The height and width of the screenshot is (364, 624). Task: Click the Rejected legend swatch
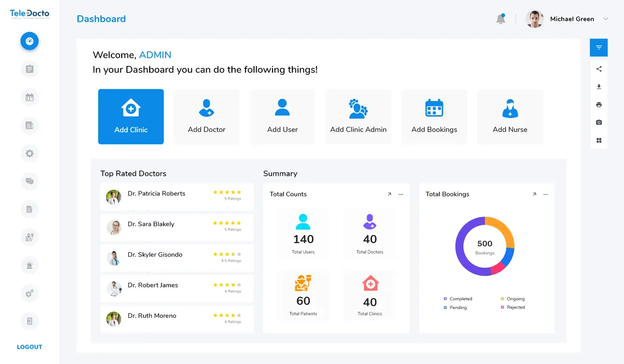[x=502, y=307]
